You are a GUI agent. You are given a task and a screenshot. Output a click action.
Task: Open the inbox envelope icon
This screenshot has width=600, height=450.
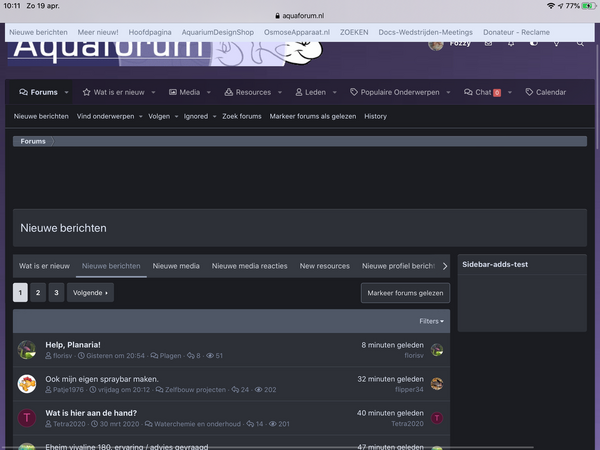point(488,43)
